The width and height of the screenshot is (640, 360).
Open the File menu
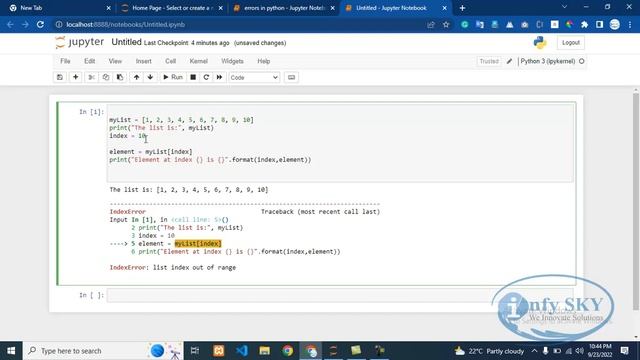(x=65, y=61)
